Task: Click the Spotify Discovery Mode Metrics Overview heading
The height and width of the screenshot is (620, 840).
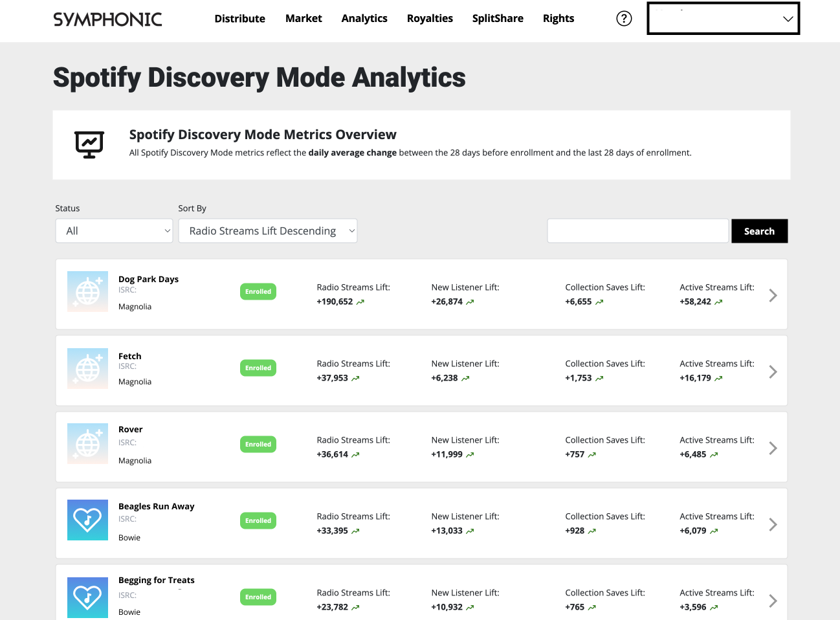Action: [x=263, y=135]
